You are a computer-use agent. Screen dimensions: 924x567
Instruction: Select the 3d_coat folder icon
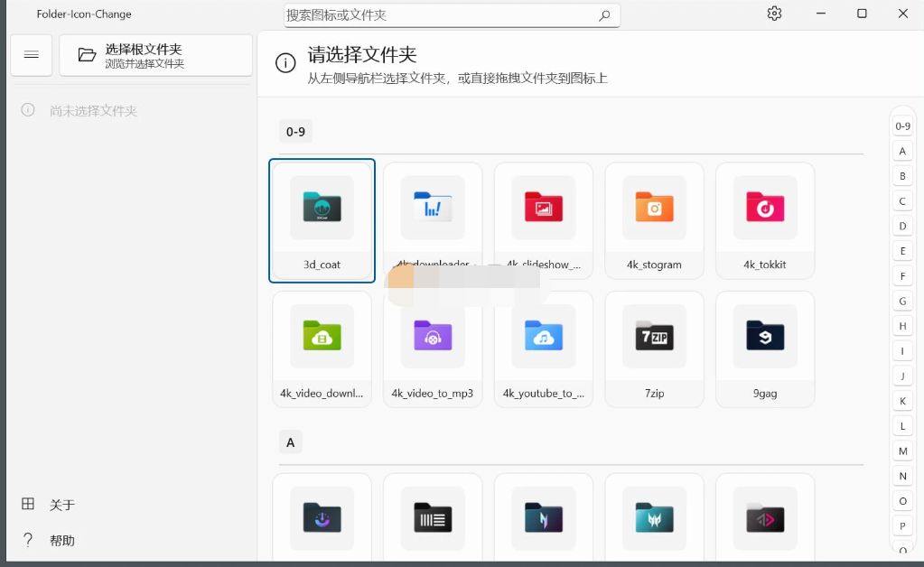tap(322, 208)
